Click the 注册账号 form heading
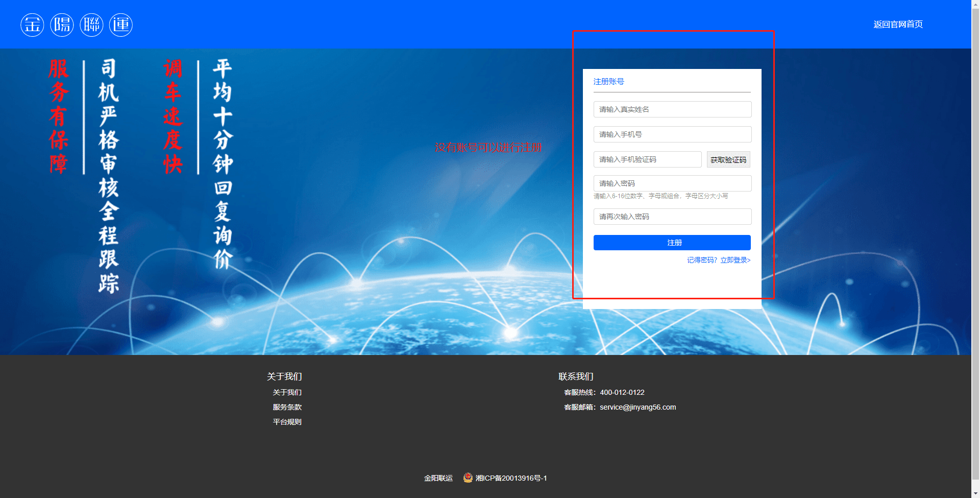The height and width of the screenshot is (498, 980). (x=608, y=81)
